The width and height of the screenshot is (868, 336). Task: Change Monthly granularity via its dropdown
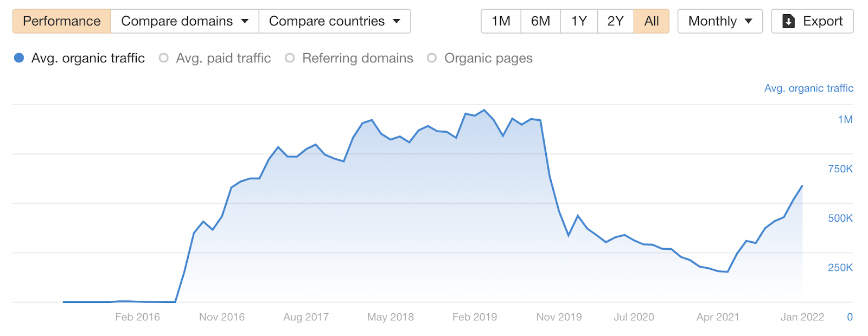point(720,21)
